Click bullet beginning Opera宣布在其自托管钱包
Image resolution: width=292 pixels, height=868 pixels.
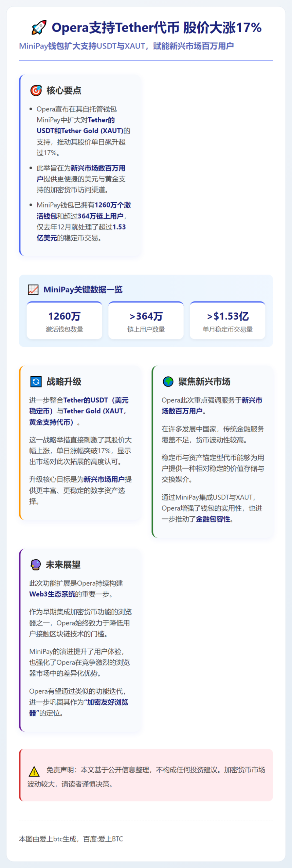pos(84,131)
